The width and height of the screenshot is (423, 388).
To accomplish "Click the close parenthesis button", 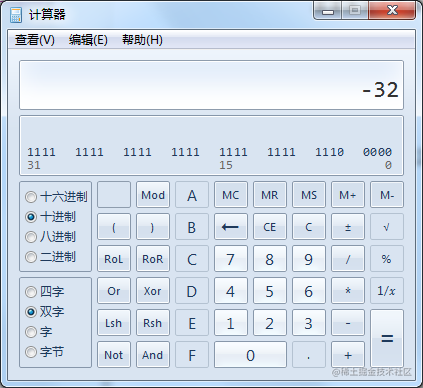I will (x=153, y=227).
